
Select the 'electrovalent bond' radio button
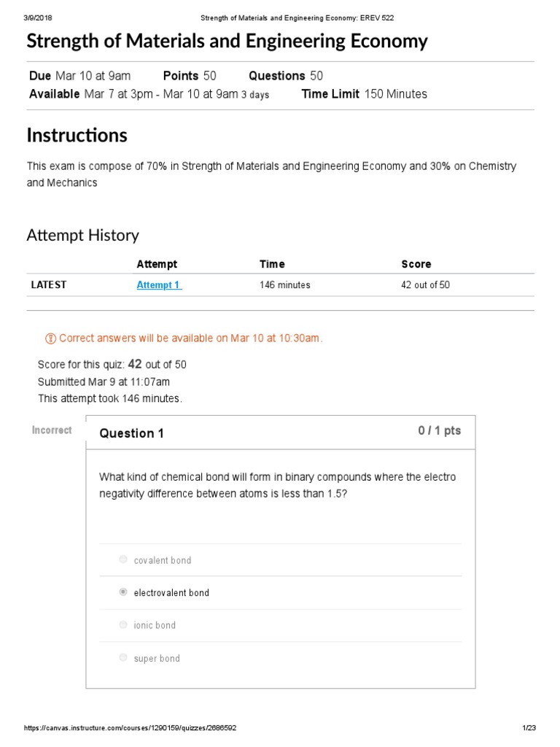click(x=123, y=592)
